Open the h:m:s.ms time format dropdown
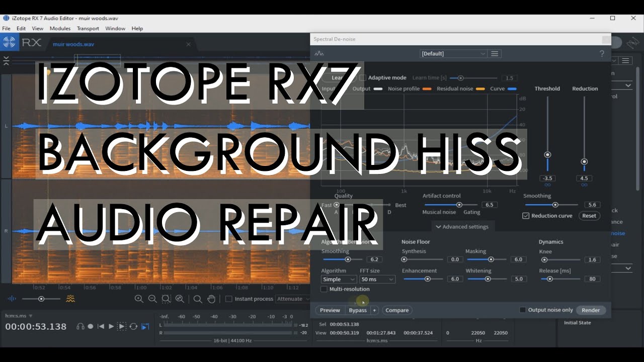The image size is (644, 362). click(x=19, y=316)
